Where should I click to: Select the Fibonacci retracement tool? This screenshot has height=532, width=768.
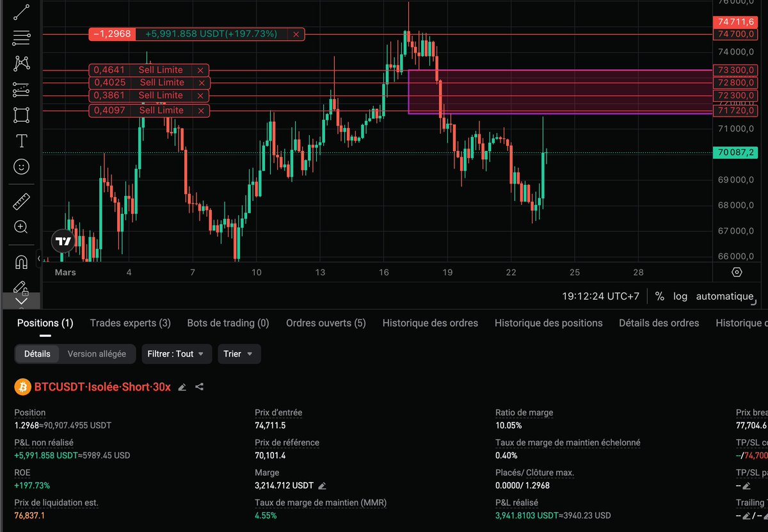(x=21, y=37)
